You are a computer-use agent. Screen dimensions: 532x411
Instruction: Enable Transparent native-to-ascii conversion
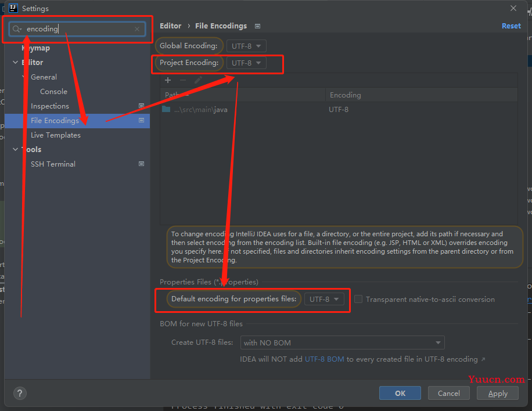click(358, 299)
